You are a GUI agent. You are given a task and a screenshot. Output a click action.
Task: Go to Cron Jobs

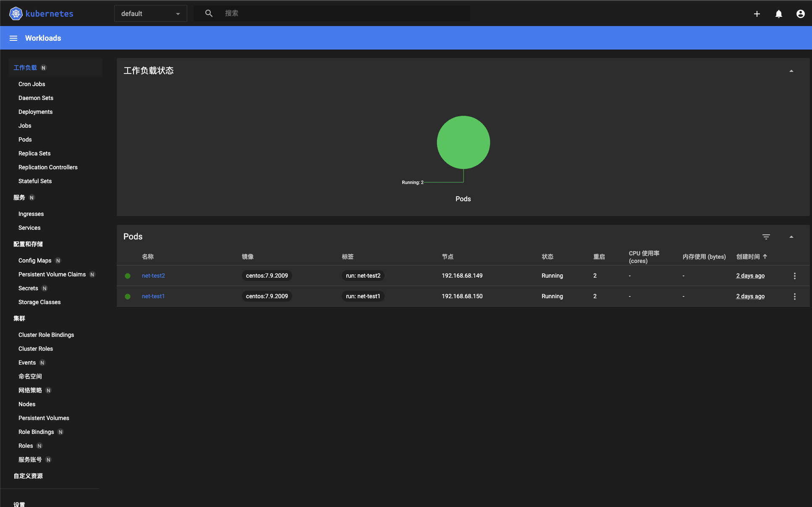(x=32, y=84)
